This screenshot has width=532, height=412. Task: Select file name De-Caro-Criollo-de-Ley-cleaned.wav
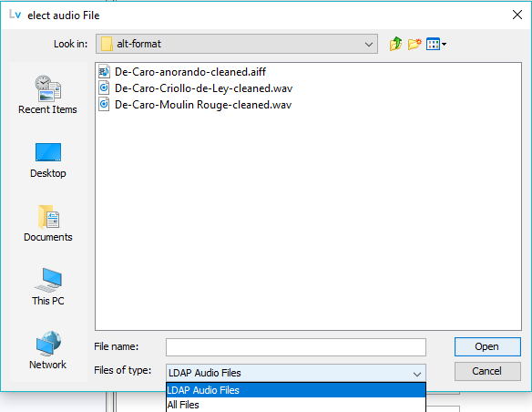click(x=203, y=88)
